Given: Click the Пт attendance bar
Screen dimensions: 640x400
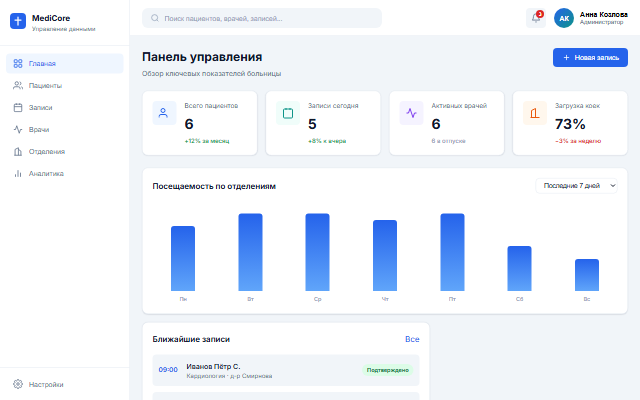Looking at the screenshot, I should [452, 252].
